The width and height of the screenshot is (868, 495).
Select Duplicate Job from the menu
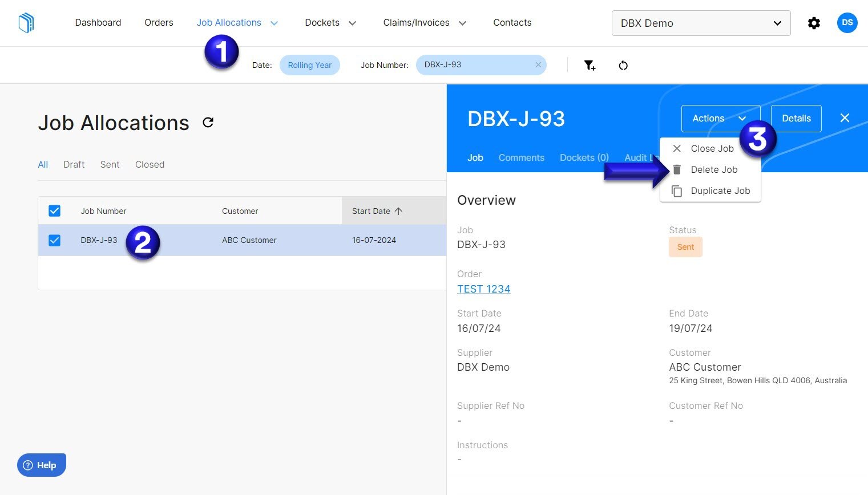pyautogui.click(x=720, y=190)
